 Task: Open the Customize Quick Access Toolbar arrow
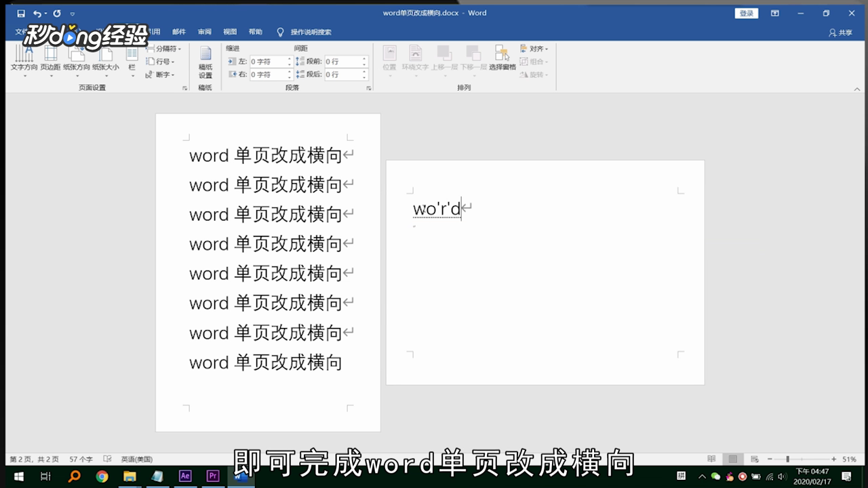[x=73, y=14]
